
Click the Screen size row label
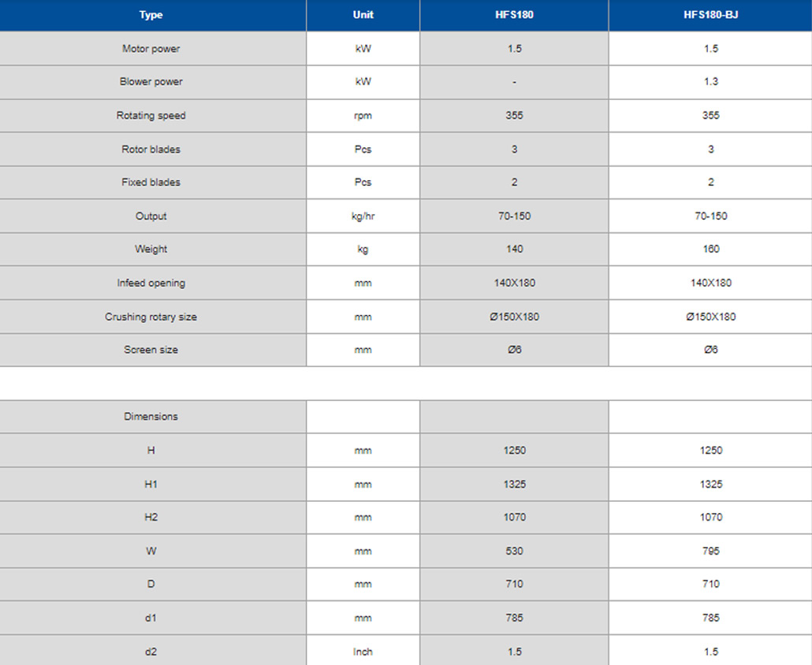(151, 350)
